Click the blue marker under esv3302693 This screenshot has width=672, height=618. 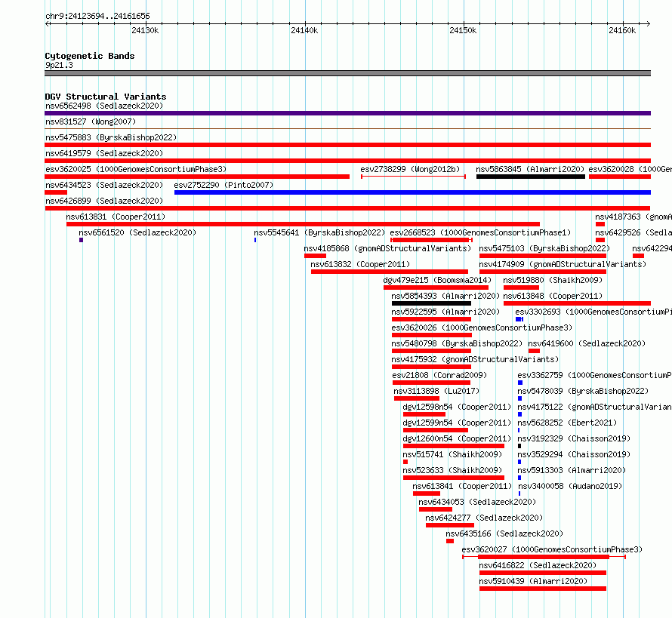click(519, 319)
